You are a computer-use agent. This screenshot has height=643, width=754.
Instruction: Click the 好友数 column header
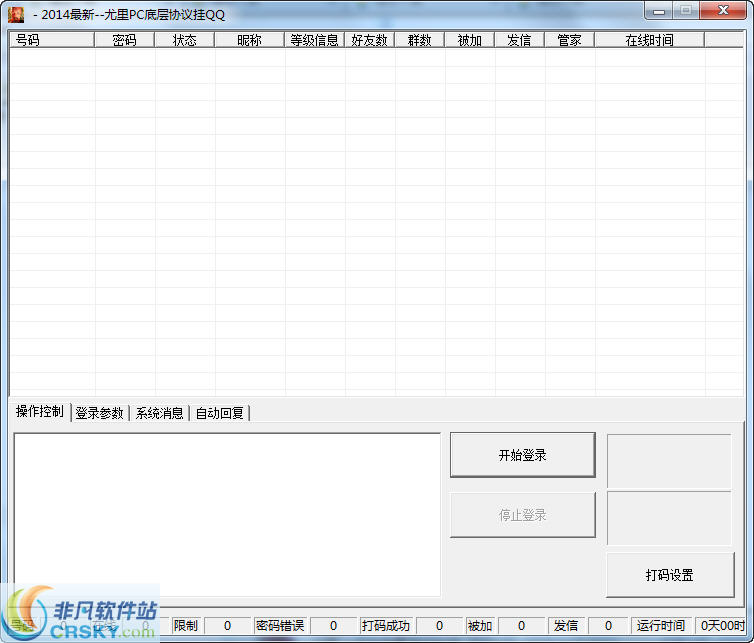click(x=370, y=40)
